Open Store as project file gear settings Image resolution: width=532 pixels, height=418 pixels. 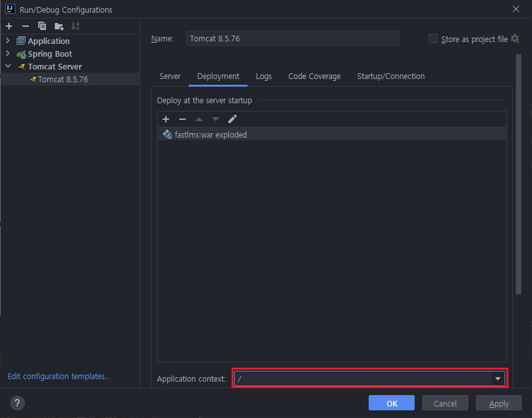515,39
